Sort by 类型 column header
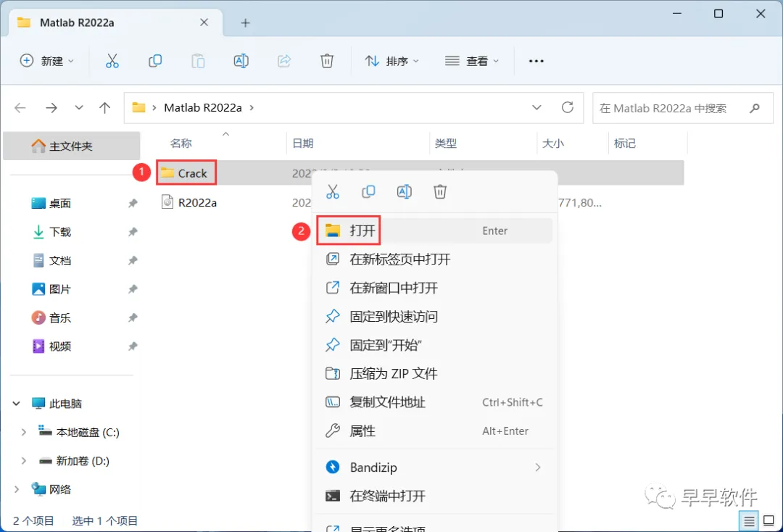 coord(445,144)
